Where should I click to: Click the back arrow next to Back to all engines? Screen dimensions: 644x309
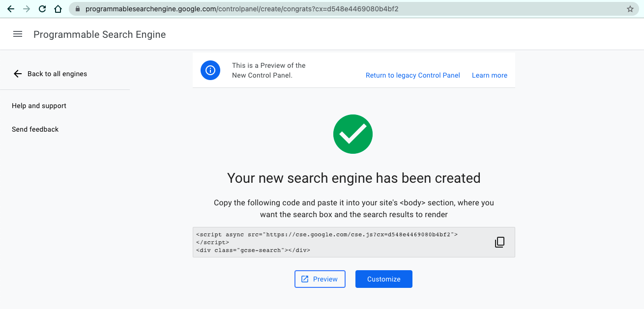point(18,74)
